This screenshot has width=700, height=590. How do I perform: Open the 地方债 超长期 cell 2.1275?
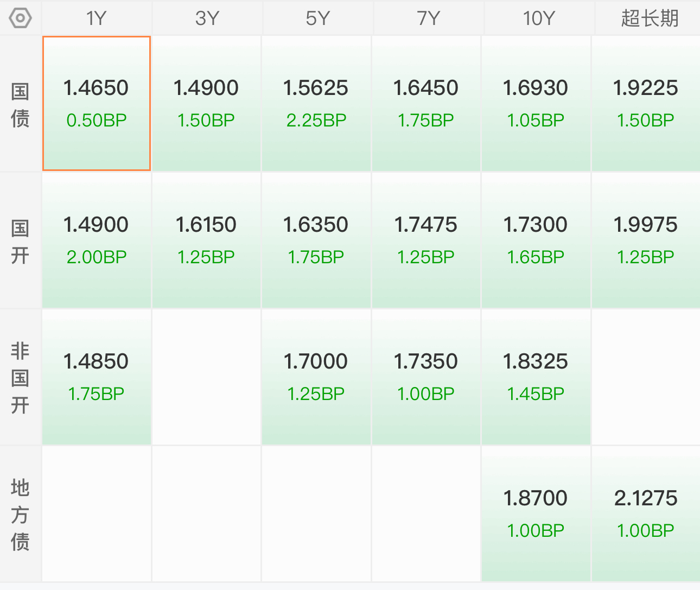tap(646, 514)
